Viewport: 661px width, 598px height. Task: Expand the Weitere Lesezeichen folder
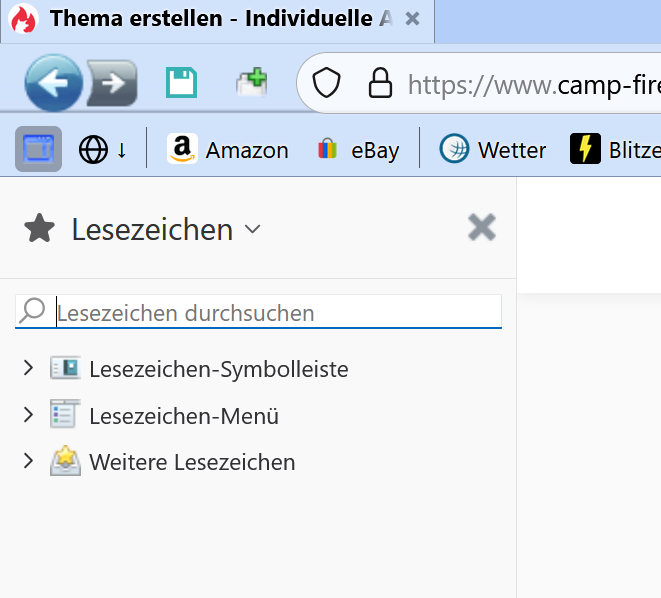point(28,462)
